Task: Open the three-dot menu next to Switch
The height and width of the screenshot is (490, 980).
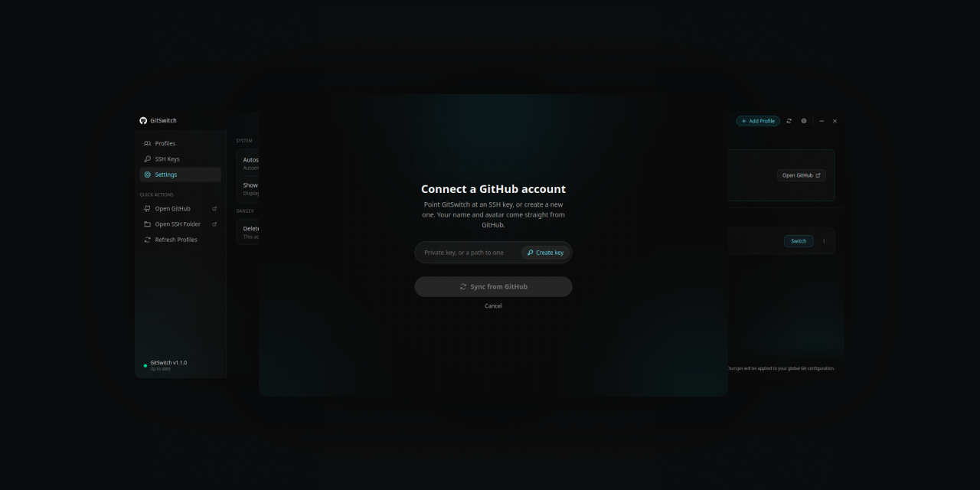Action: pyautogui.click(x=824, y=241)
